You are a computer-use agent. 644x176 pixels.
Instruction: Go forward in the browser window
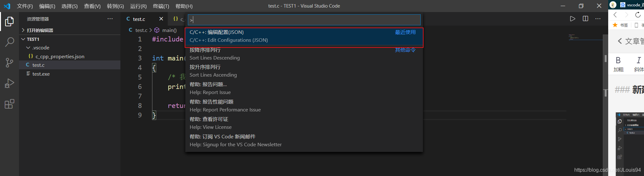pos(626,15)
